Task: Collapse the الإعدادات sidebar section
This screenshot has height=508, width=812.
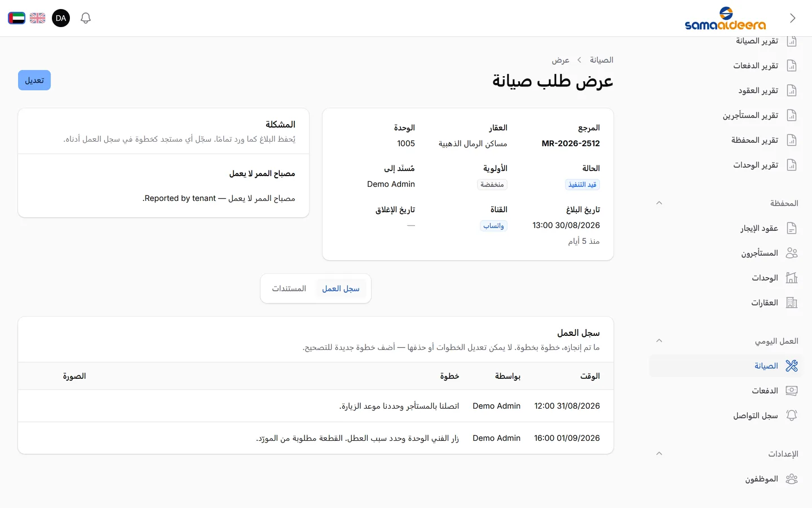Action: point(659,453)
